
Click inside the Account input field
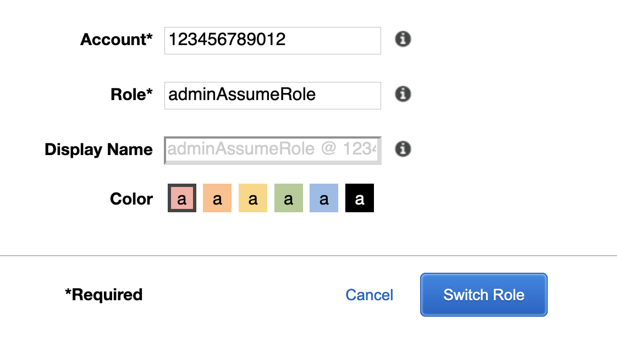(x=272, y=40)
